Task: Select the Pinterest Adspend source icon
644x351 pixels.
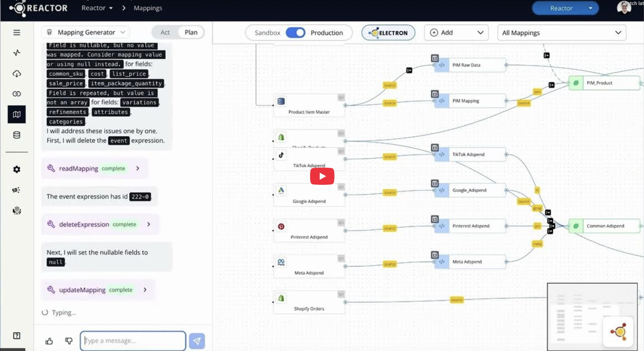Action: pos(281,227)
